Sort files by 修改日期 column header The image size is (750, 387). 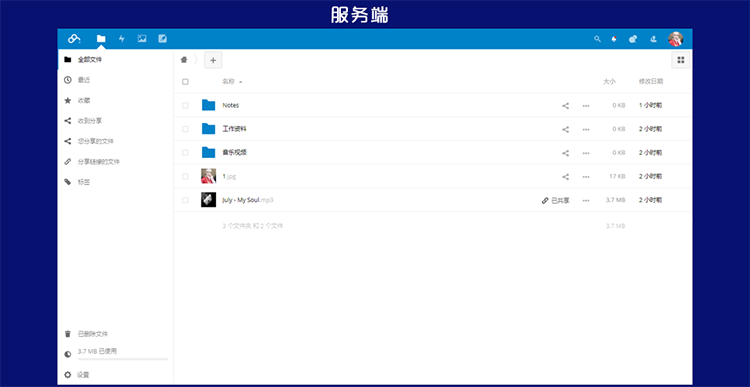pos(651,82)
